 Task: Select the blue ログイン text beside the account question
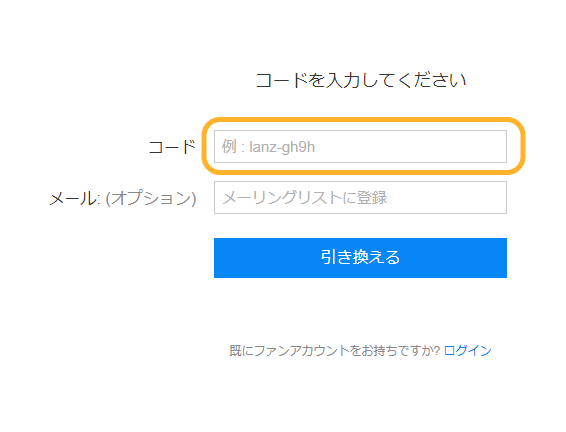click(x=467, y=350)
